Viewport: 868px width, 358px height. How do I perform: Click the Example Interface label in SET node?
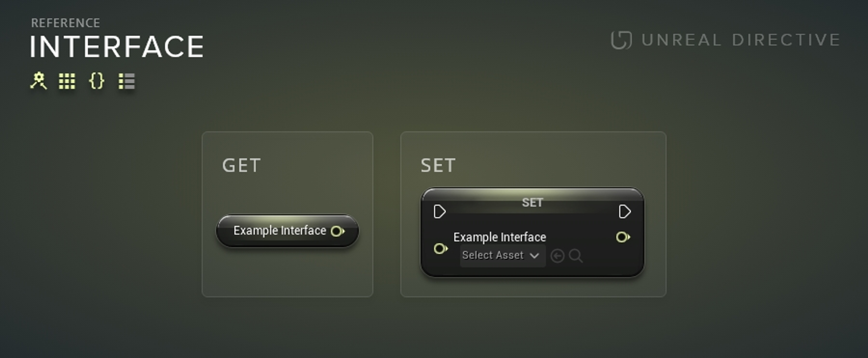click(499, 237)
